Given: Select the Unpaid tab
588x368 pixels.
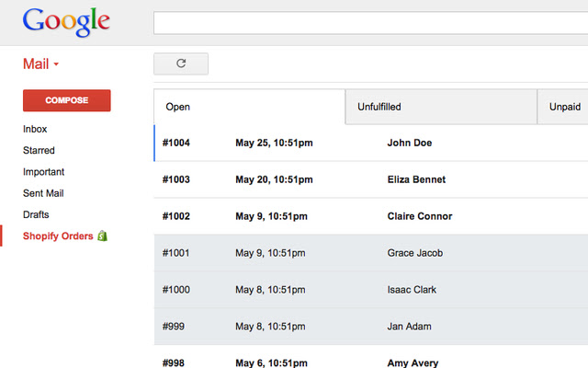Looking at the screenshot, I should tap(563, 107).
